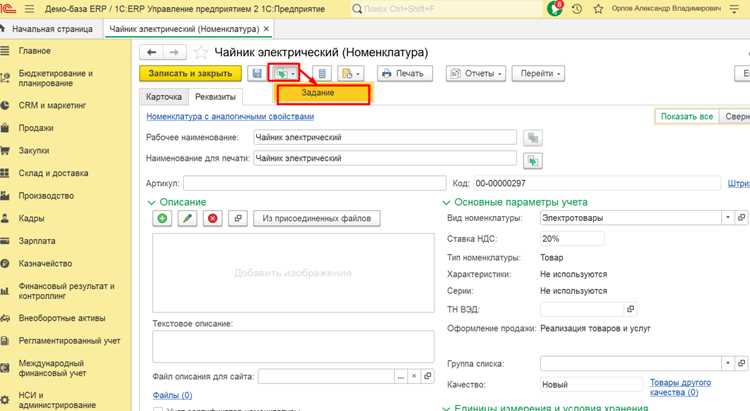Add a description image with green plus

tap(162, 218)
